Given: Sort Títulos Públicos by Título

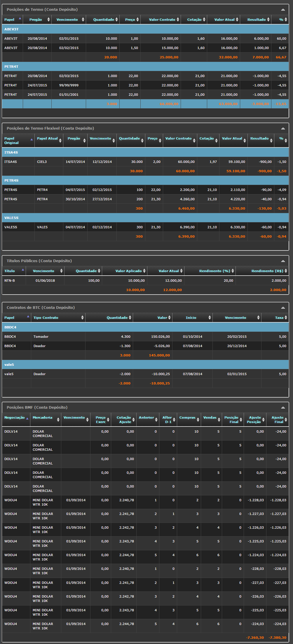Looking at the screenshot, I should tap(14, 271).
